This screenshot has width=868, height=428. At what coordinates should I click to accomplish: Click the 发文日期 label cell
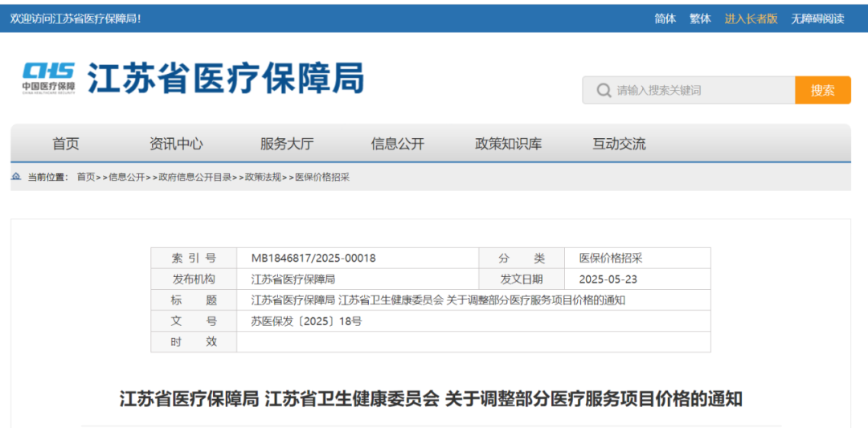coord(522,279)
